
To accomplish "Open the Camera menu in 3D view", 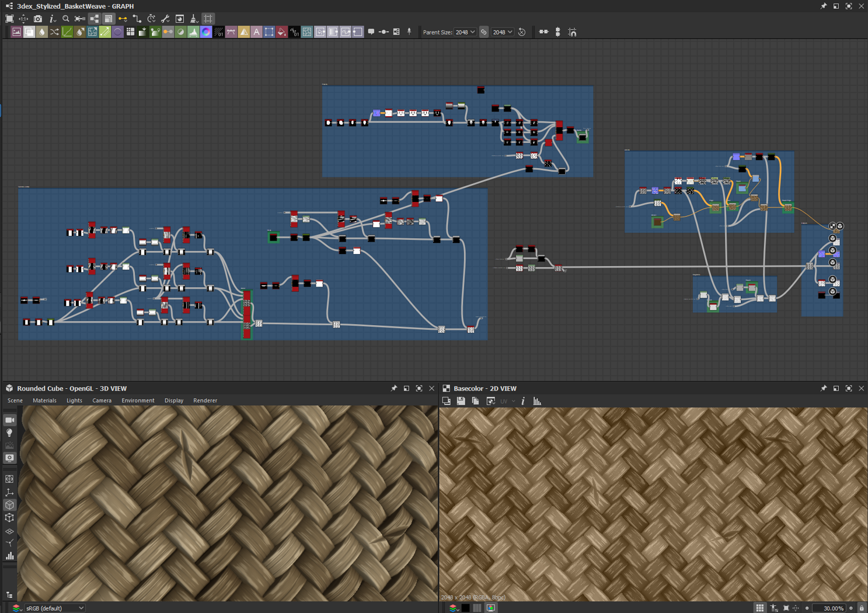I will tap(102, 400).
